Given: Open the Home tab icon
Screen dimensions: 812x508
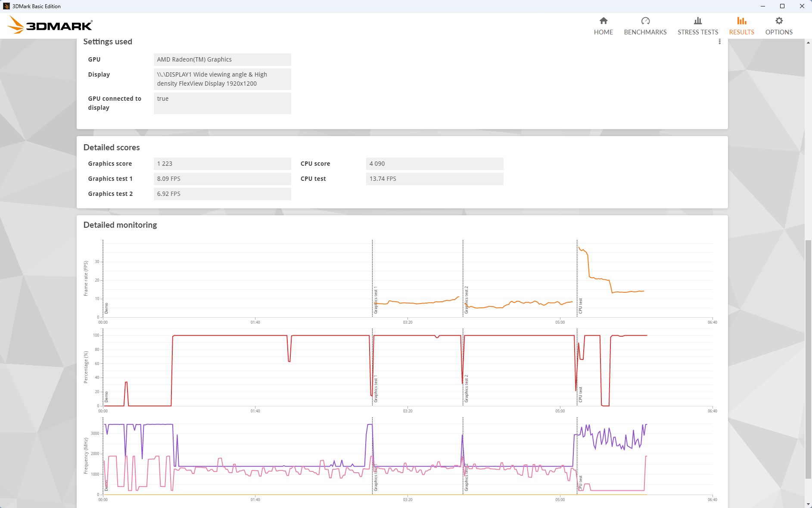Looking at the screenshot, I should click(604, 21).
